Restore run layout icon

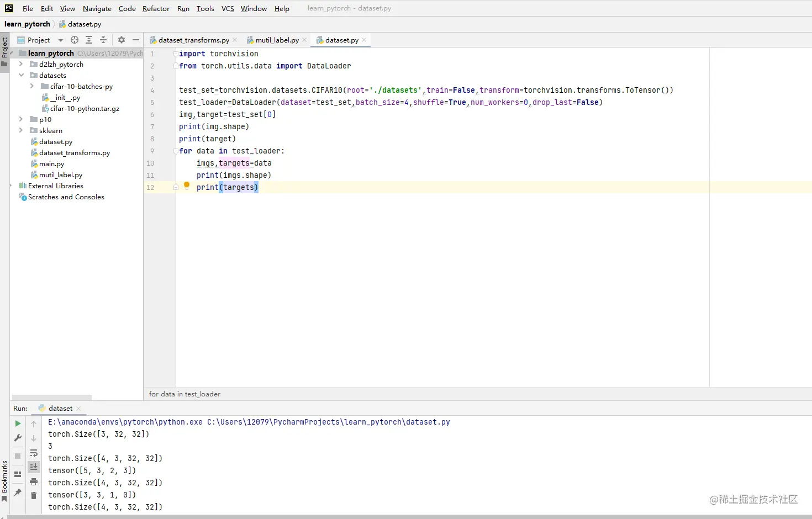coord(18,474)
